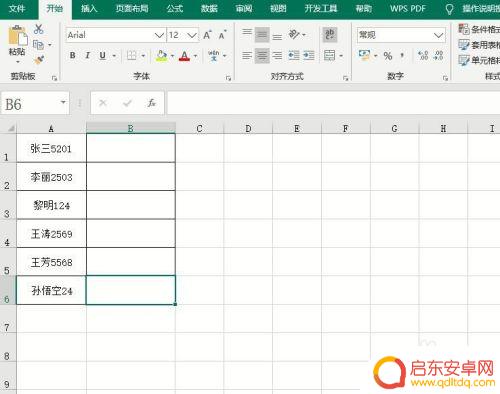Screen dimensions: 500x394
Task: Expand font color palette arrow
Action: point(195,56)
